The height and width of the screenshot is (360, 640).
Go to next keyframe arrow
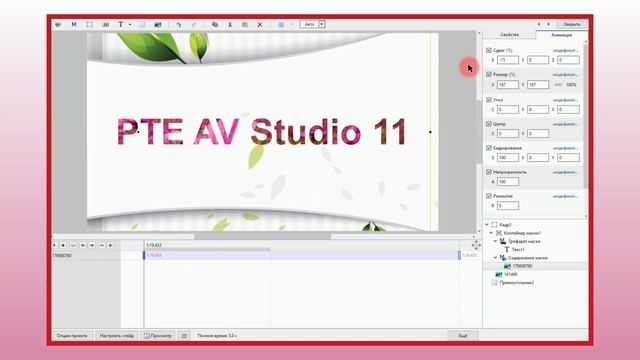(92, 245)
